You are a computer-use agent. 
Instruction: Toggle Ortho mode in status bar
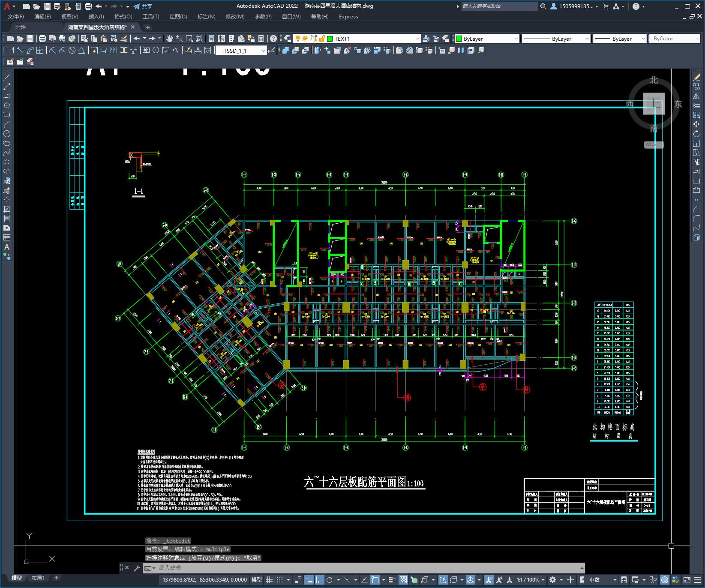point(320,580)
